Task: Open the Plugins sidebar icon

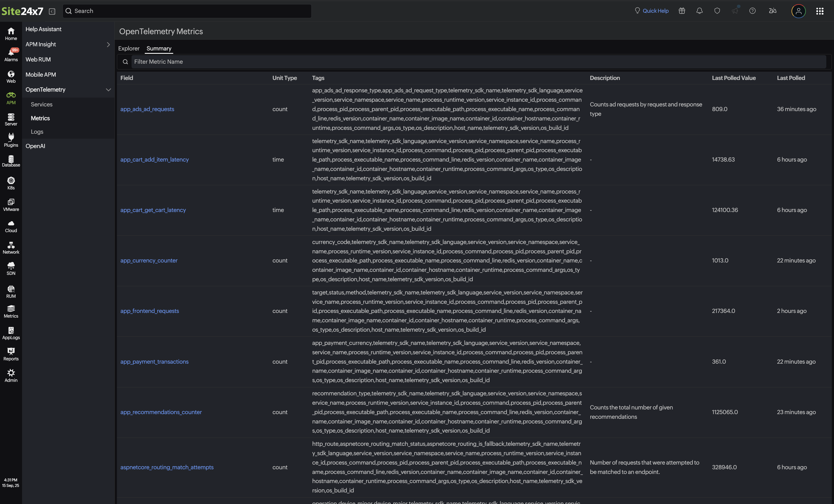Action: coord(11,140)
